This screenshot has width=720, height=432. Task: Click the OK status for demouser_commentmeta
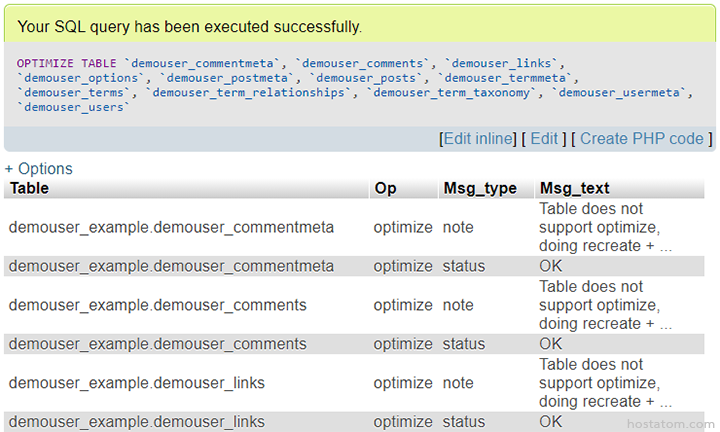pyautogui.click(x=551, y=266)
